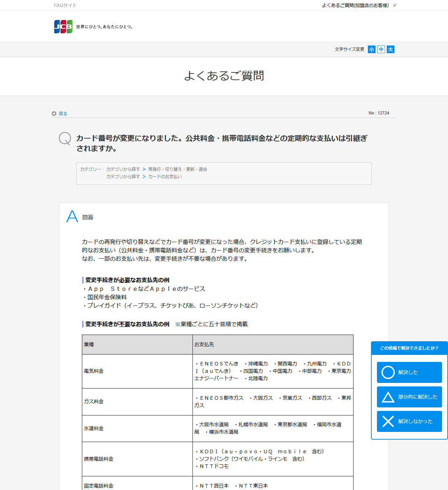This screenshot has height=490, width=448.
Task: Click the よくあるご質問 page heading
Action: (224, 76)
